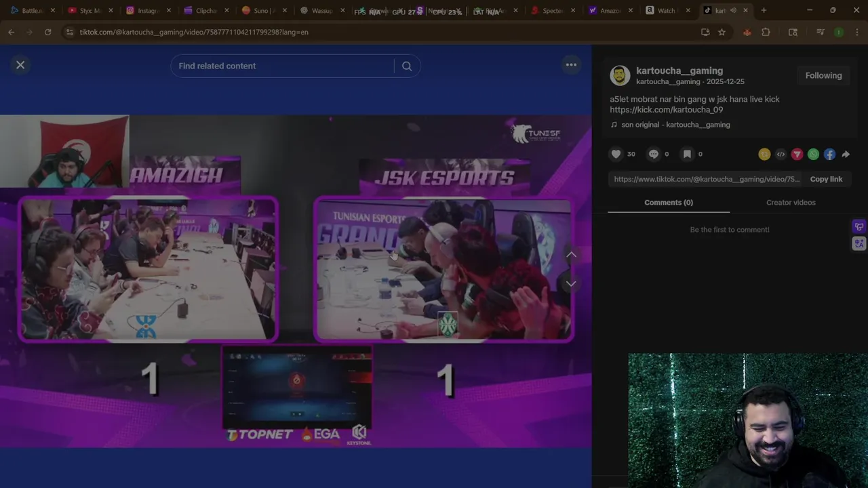Share to WhatsApp icon
The height and width of the screenshot is (488, 868).
coord(813,154)
